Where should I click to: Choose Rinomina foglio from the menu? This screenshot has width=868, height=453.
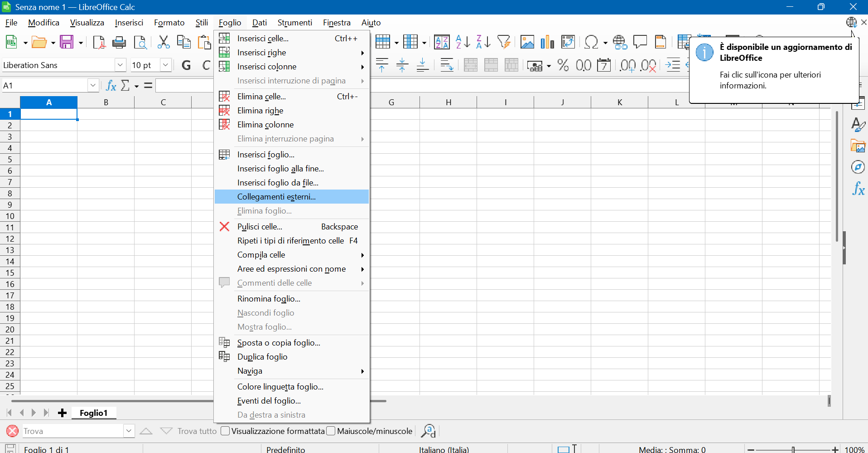click(x=269, y=299)
